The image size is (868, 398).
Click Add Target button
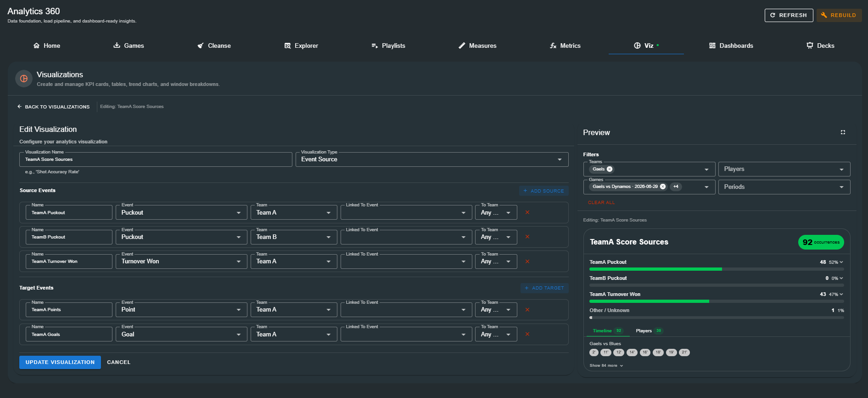(x=544, y=288)
